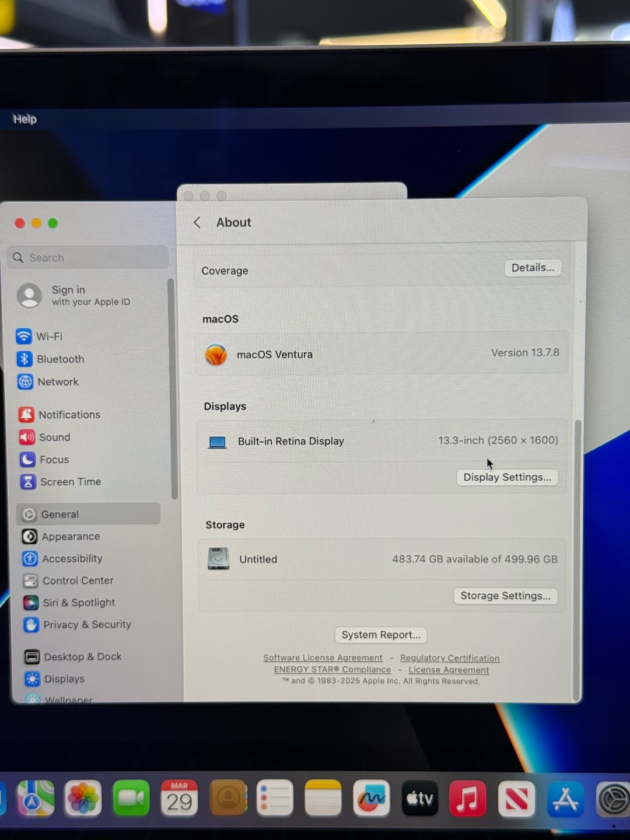Open Wi-Fi settings in sidebar
The height and width of the screenshot is (840, 630).
39,337
